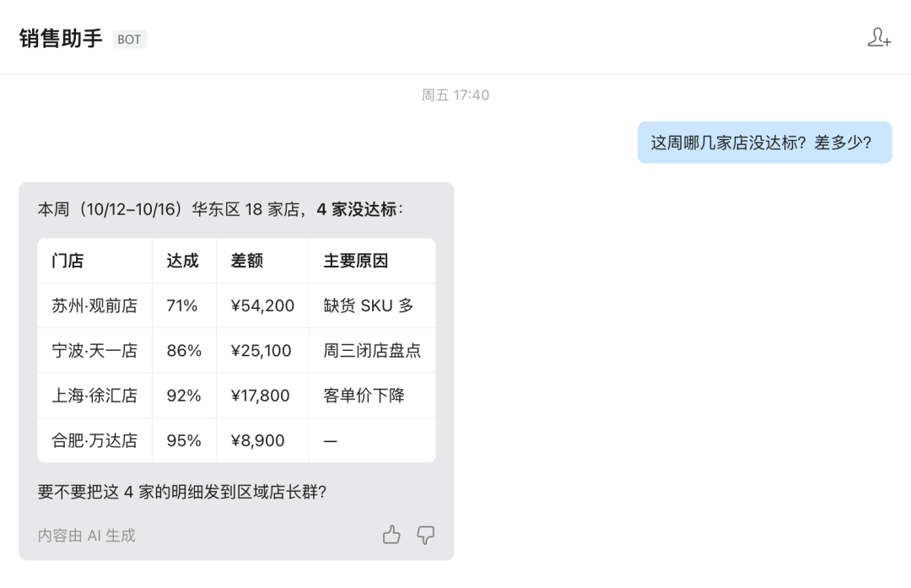Click the dash reason cell for 合肥·万达店
This screenshot has height=588, width=911.
373,440
